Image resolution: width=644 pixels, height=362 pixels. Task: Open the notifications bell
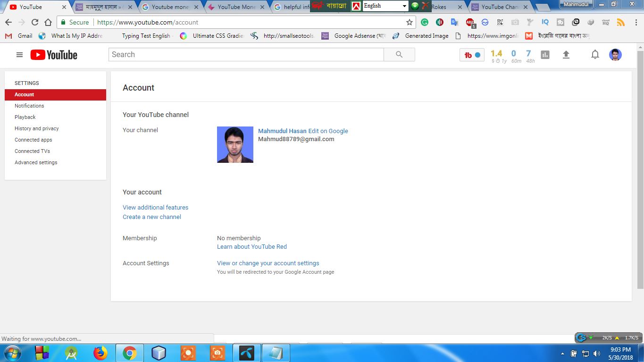pyautogui.click(x=595, y=55)
